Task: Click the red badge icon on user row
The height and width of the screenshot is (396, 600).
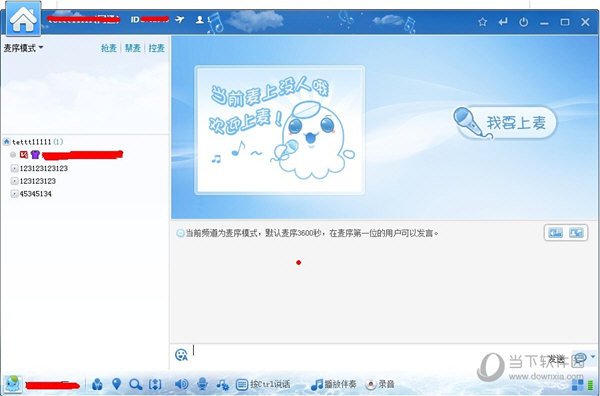Action: [x=24, y=155]
